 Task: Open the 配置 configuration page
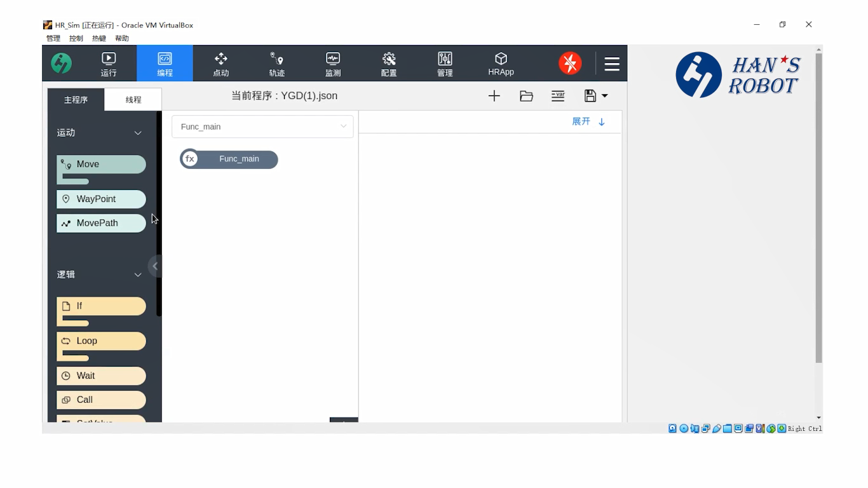coord(389,64)
